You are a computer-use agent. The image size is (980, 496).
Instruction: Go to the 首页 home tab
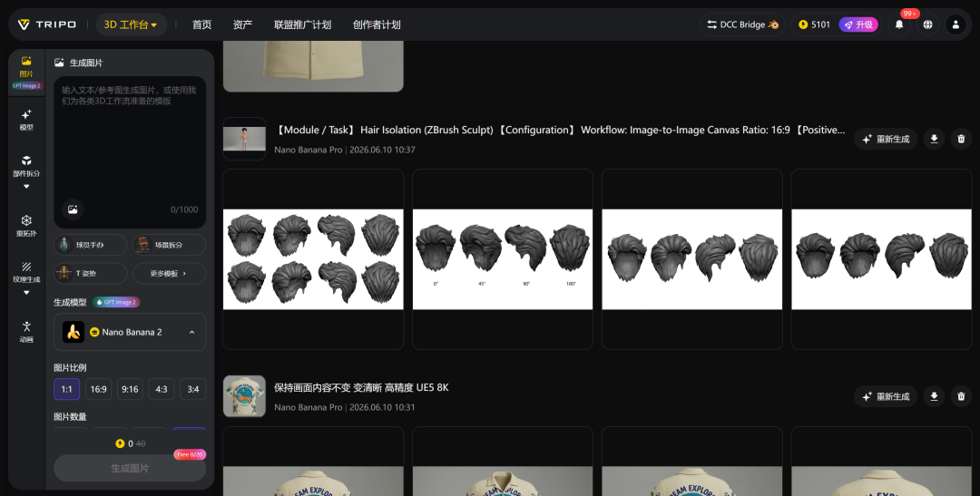coord(201,24)
